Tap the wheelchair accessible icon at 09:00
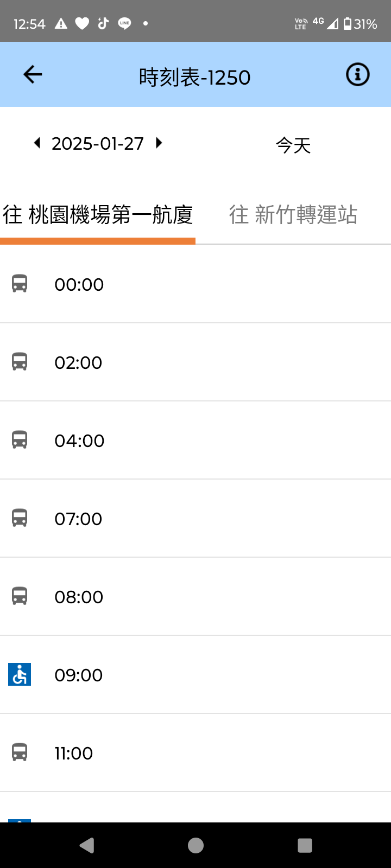391x868 pixels. [20, 674]
